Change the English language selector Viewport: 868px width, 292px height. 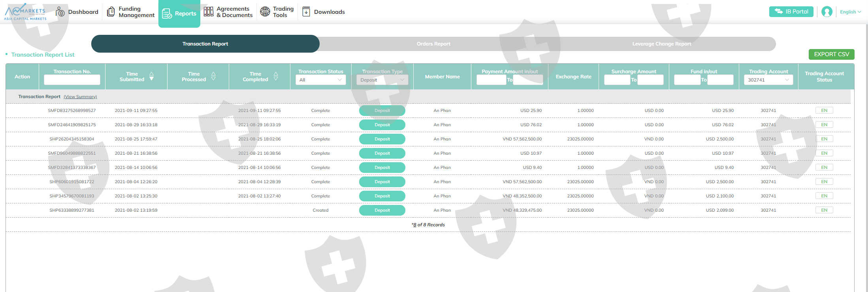(x=850, y=12)
